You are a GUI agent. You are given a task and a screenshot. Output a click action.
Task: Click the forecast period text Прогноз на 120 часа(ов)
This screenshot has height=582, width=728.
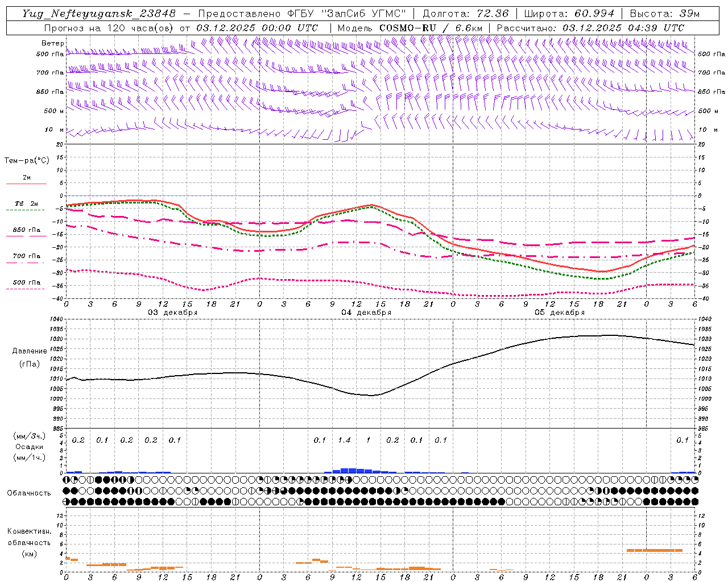(x=110, y=28)
